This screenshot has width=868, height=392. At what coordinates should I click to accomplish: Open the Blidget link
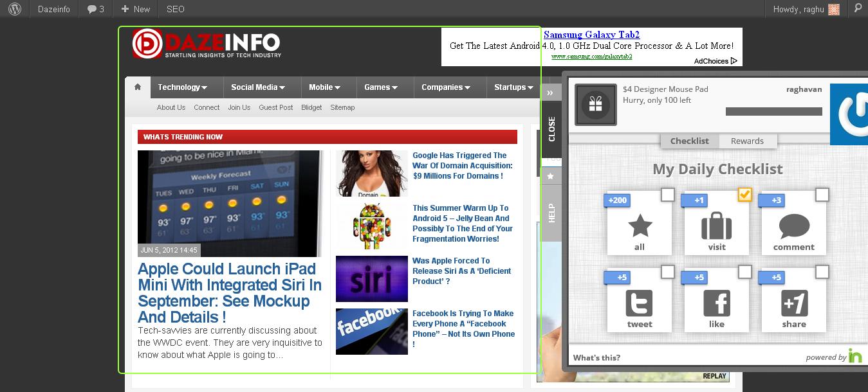[x=311, y=107]
